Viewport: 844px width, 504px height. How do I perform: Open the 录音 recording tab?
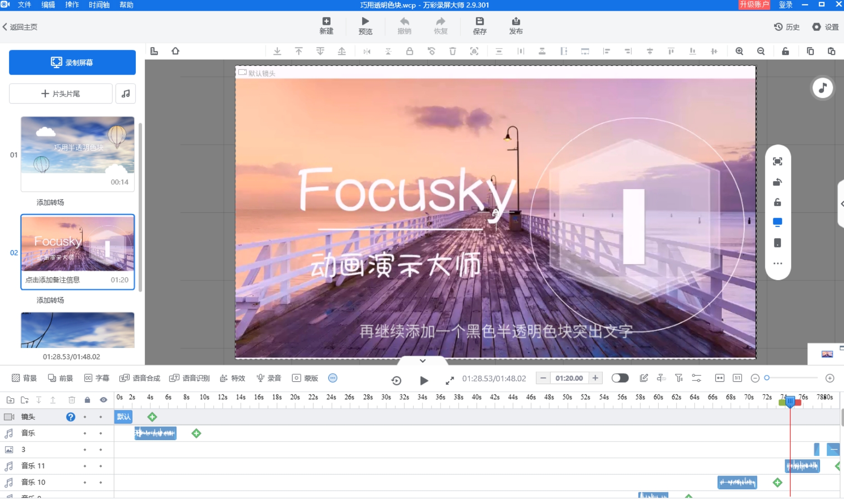tap(269, 378)
